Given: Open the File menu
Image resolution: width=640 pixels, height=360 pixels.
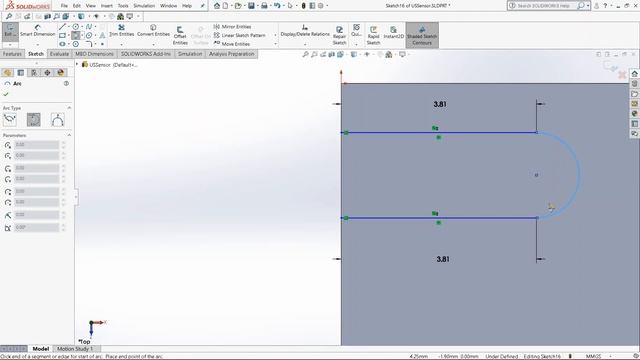Looking at the screenshot, I should coord(64,6).
